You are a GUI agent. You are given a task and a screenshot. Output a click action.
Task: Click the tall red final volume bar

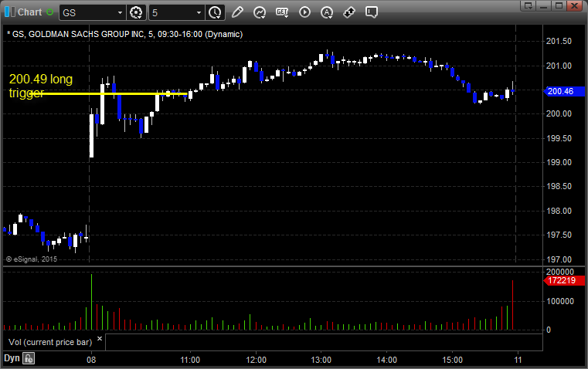[x=512, y=305]
